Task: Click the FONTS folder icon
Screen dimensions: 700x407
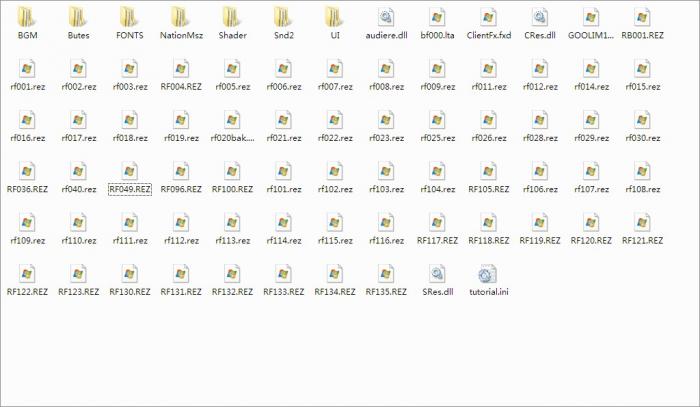Action: (130, 18)
